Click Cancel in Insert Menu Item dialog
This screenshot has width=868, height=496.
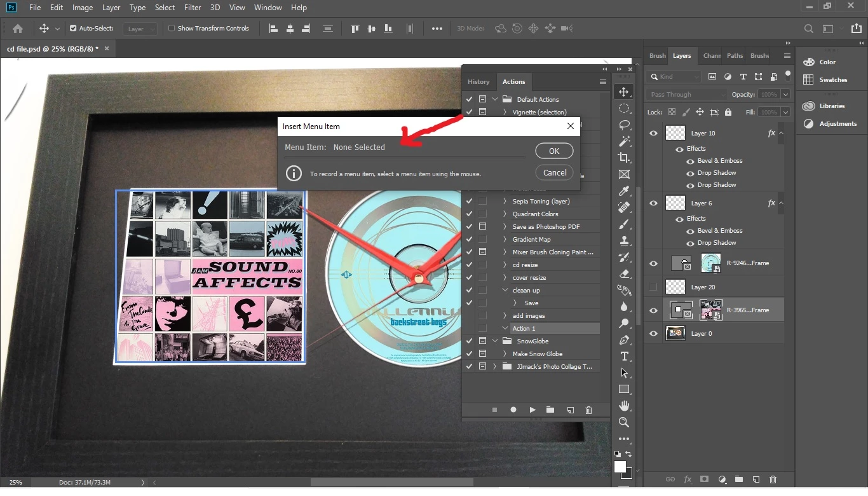click(x=555, y=173)
